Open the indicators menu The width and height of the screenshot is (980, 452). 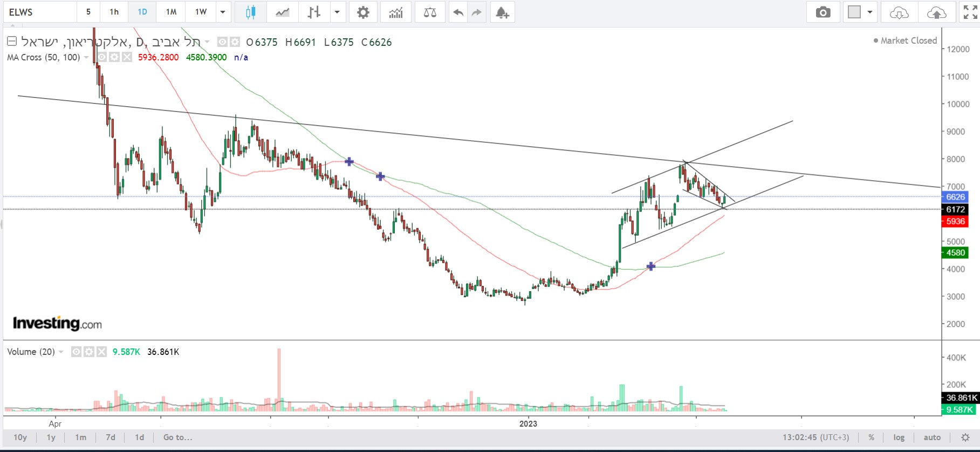click(396, 12)
